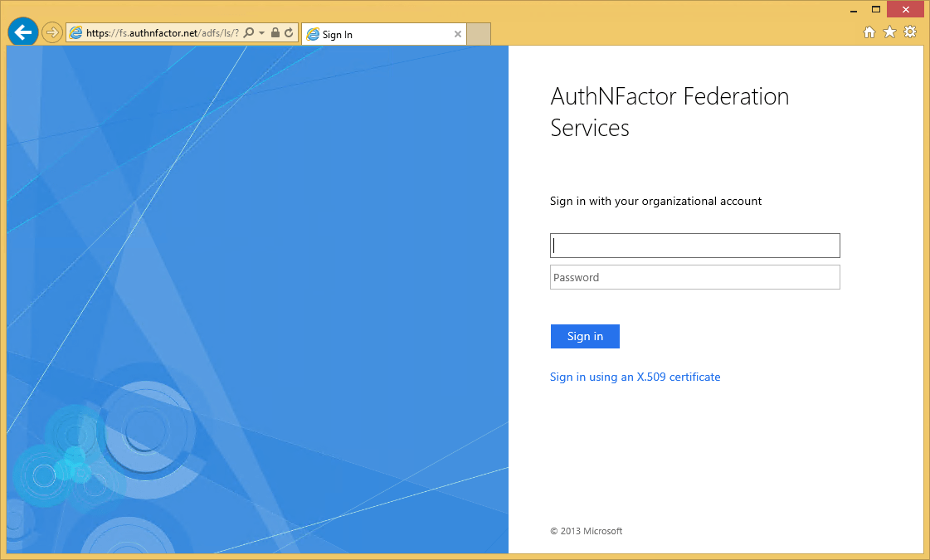Go back using the browser back arrow
This screenshot has width=930, height=560.
click(23, 32)
